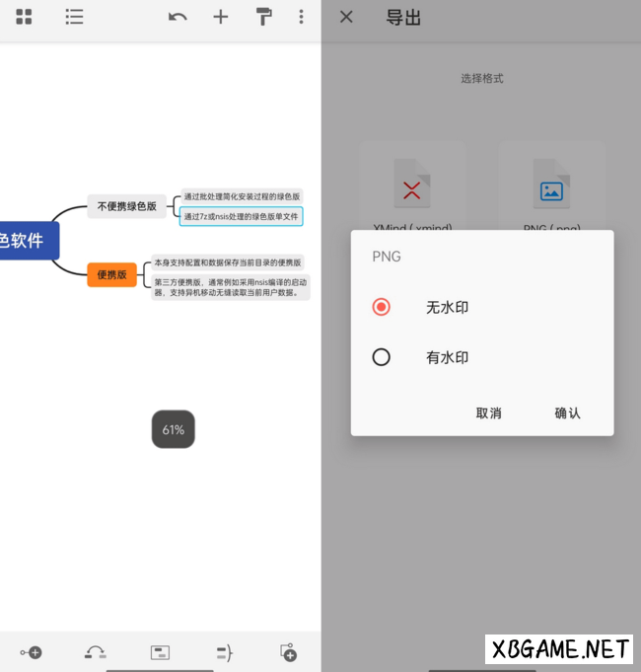
Task: Select the 有水印 radio option
Action: pos(382,357)
